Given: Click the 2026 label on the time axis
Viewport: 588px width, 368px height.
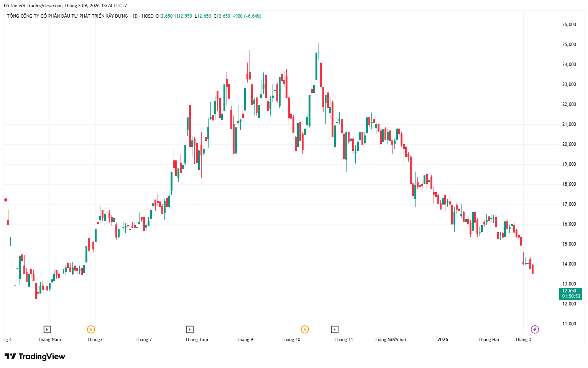Looking at the screenshot, I should (x=442, y=340).
